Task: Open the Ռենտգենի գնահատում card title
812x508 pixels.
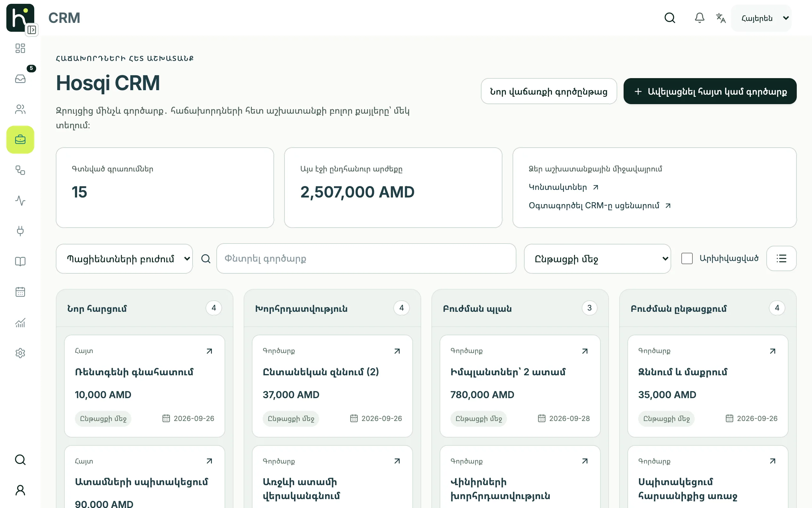Action: (134, 372)
